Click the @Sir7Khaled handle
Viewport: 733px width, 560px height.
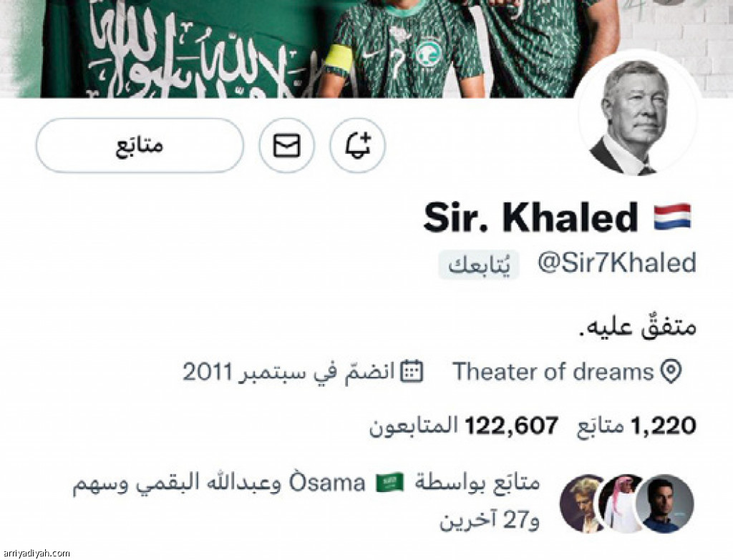pos(617,263)
